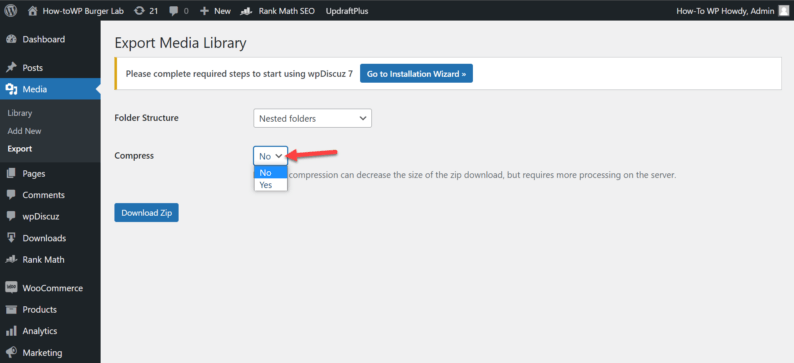Click the Media icon in sidebar
Viewport: 794px width, 363px height.
(x=11, y=90)
